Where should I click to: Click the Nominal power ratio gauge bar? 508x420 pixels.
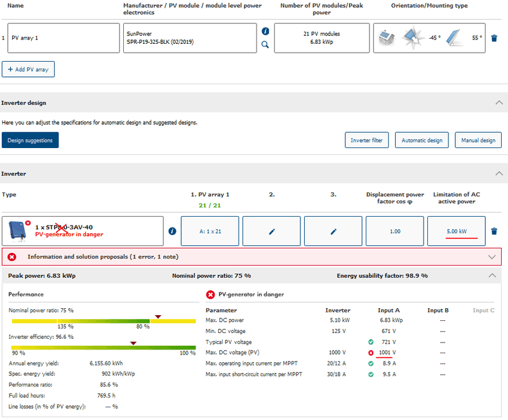[102, 321]
